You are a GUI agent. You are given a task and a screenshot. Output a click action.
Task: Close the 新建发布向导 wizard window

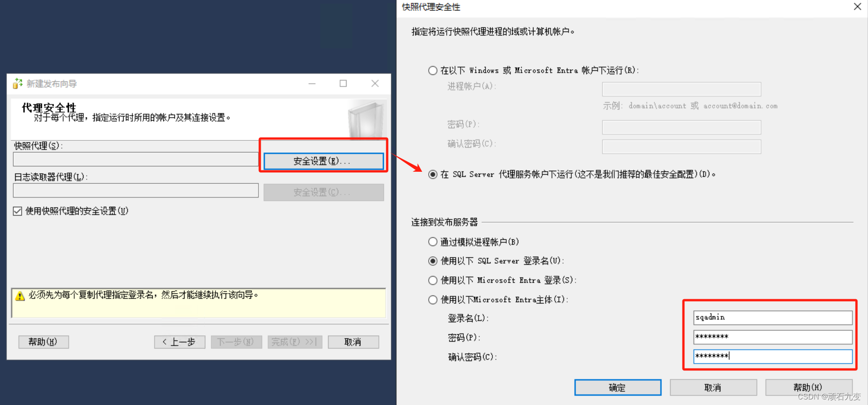coord(375,84)
